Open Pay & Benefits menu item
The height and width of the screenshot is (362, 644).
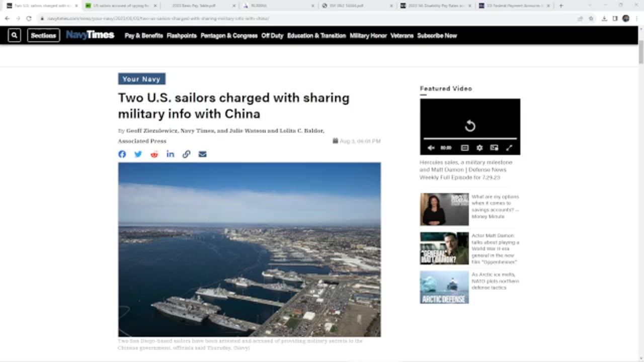click(144, 36)
